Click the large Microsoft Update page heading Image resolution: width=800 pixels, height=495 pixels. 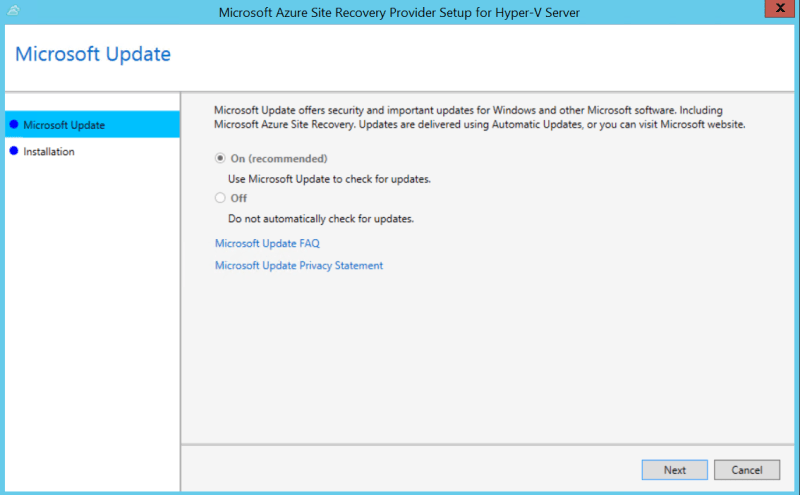pyautogui.click(x=93, y=54)
